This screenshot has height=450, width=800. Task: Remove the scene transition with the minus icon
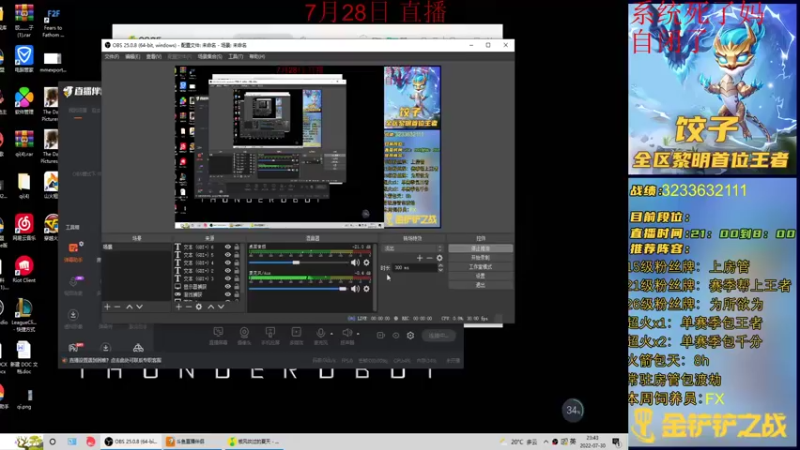pyautogui.click(x=430, y=258)
